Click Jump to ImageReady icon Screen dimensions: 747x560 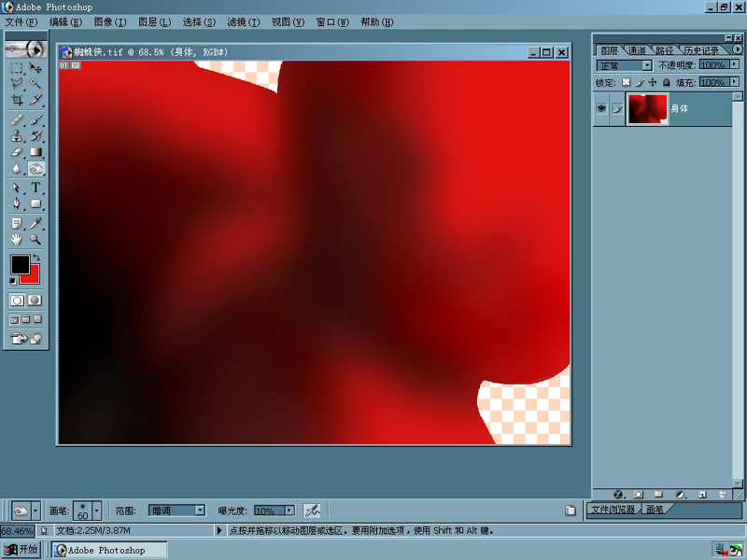click(x=26, y=339)
